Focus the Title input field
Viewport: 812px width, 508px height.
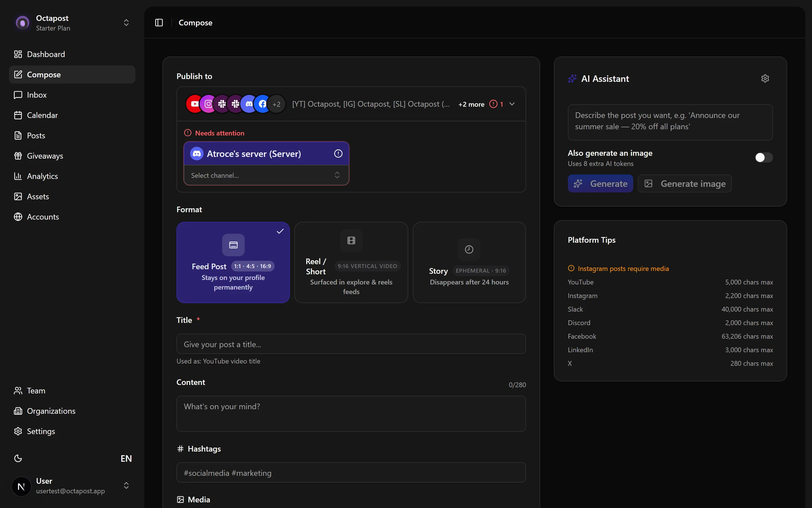pos(351,344)
